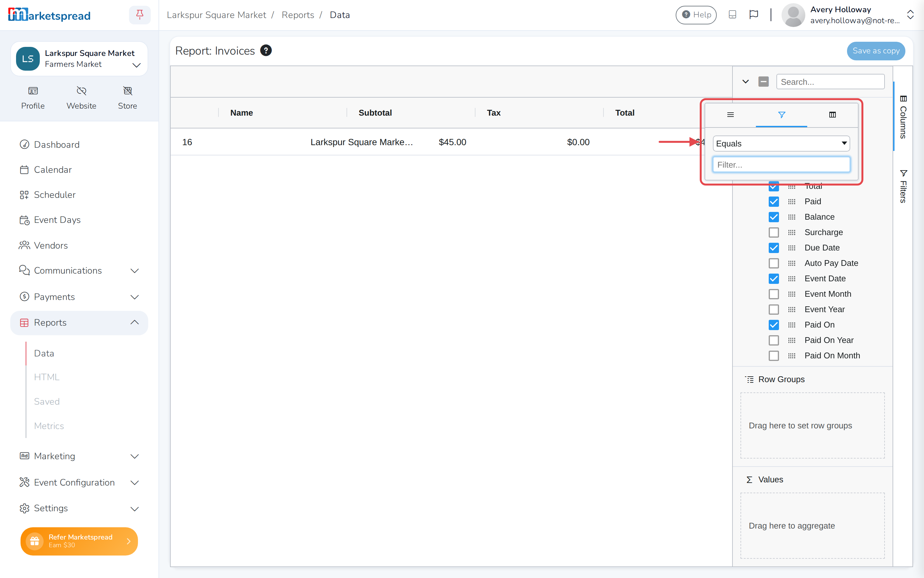The width and height of the screenshot is (924, 578).
Task: Enable the Auto Pay Date column checkbox
Action: (774, 263)
